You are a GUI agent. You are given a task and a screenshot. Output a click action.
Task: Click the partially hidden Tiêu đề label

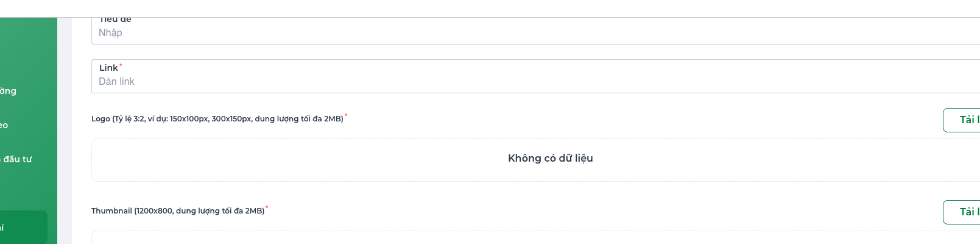tap(115, 20)
